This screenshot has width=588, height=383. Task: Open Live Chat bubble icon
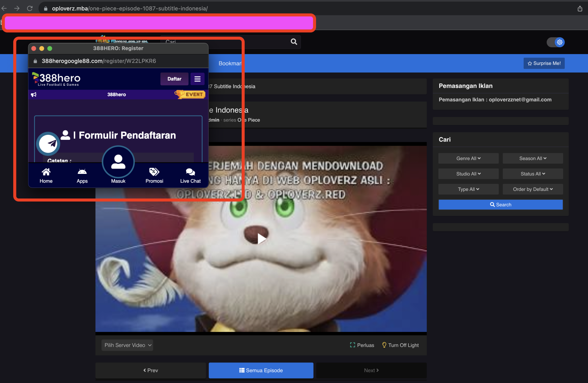(190, 172)
